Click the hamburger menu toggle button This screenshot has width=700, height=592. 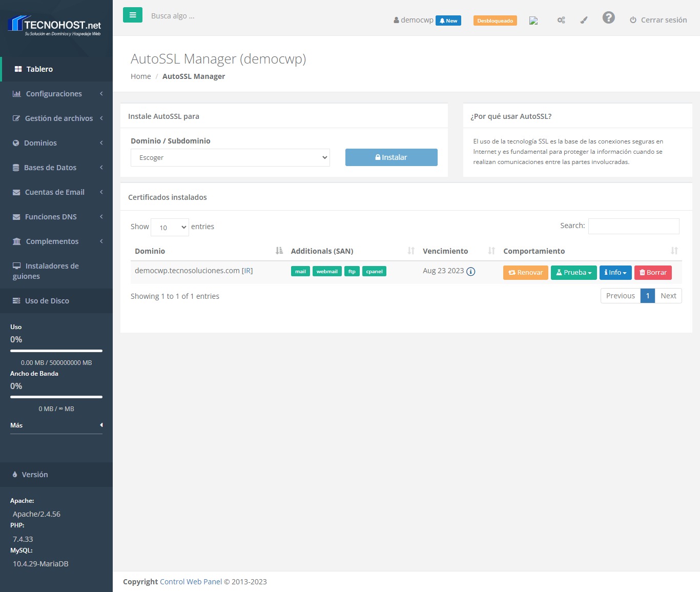click(x=132, y=15)
